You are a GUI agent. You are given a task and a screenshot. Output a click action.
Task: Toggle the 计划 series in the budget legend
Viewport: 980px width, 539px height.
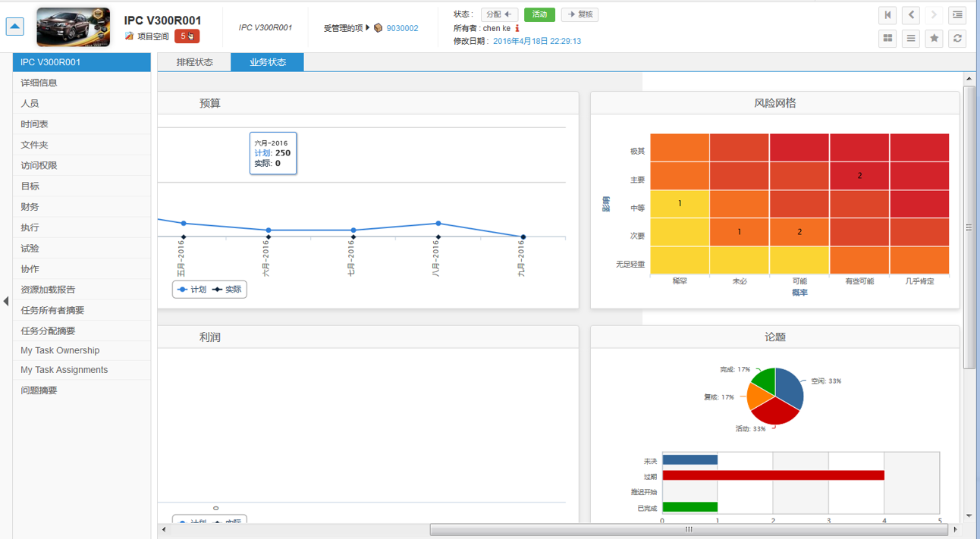(192, 290)
